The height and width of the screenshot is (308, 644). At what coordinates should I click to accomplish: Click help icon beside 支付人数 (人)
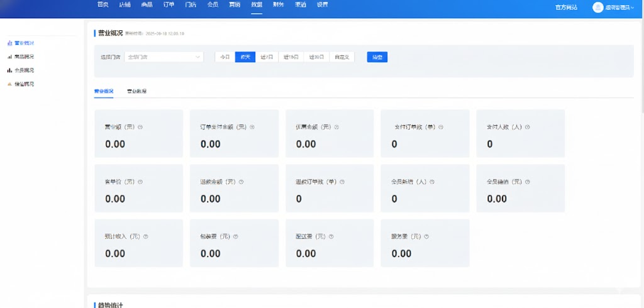(528, 127)
